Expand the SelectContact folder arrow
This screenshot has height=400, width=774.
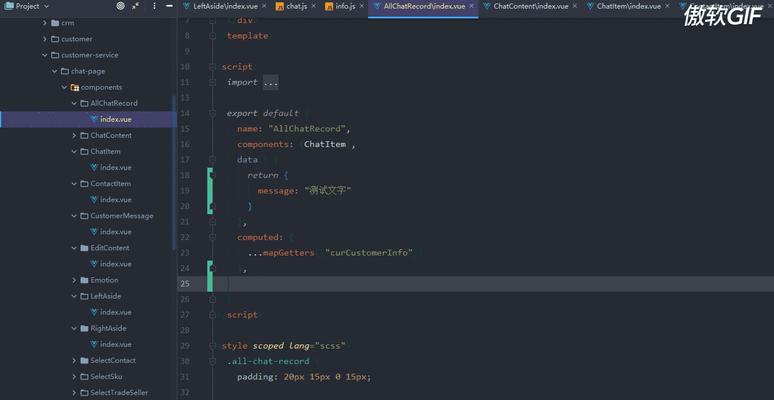coord(74,360)
